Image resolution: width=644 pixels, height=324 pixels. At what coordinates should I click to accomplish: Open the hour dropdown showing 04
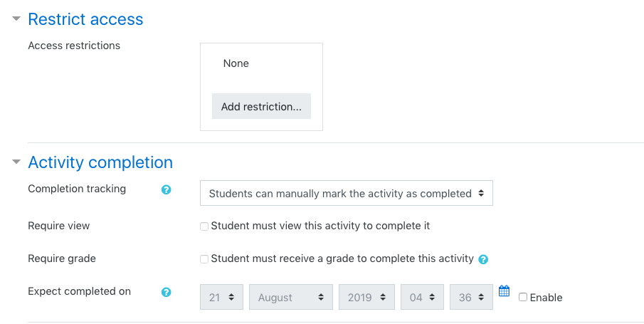coord(422,297)
